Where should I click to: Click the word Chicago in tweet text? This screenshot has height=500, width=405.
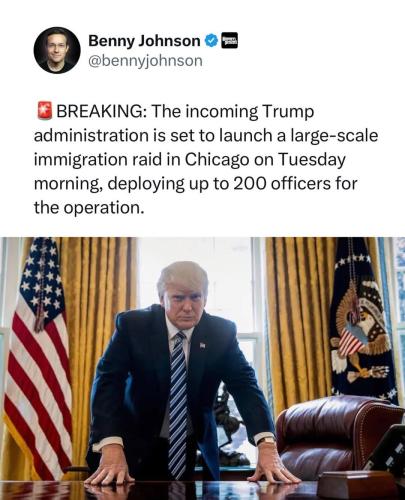pyautogui.click(x=217, y=160)
